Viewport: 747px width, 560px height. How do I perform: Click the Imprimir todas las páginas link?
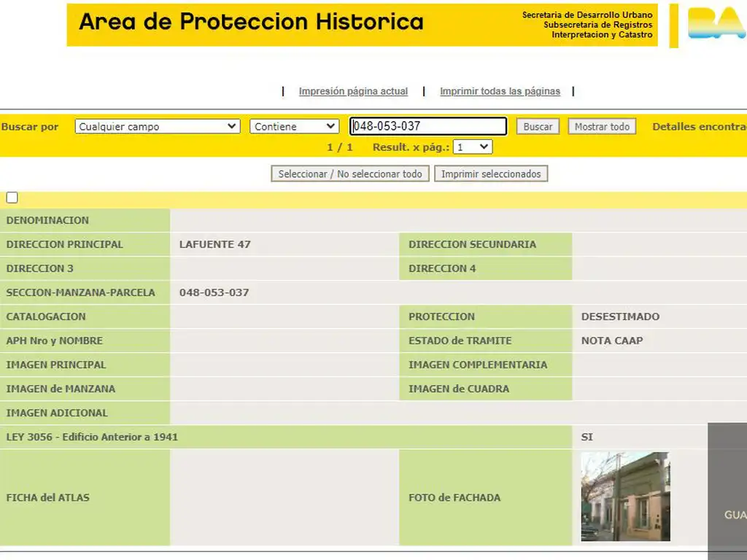500,91
